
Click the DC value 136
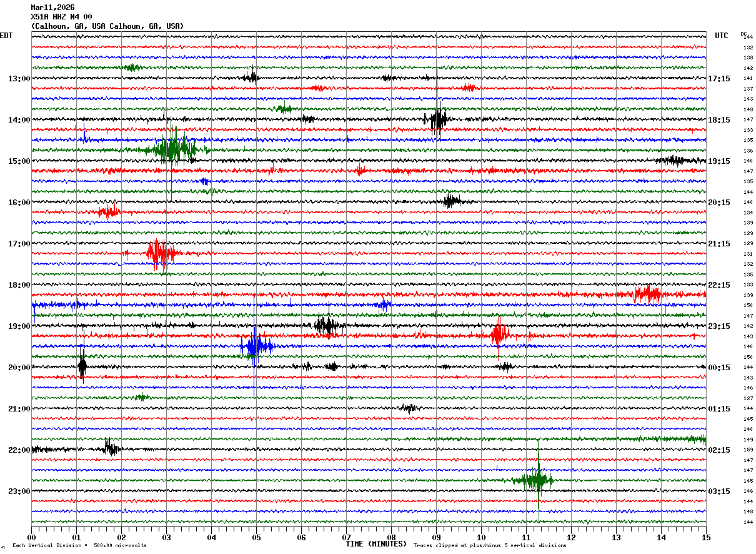[x=748, y=151]
